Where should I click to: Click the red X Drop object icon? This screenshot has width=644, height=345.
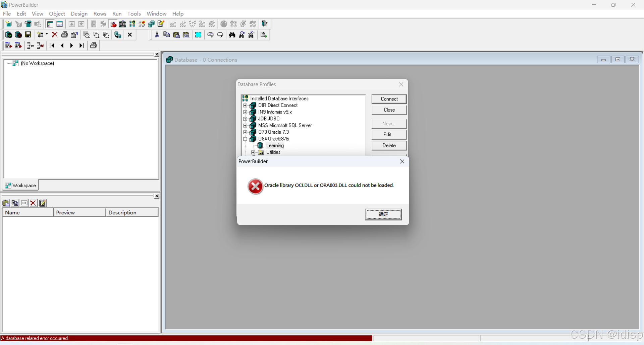[55, 35]
